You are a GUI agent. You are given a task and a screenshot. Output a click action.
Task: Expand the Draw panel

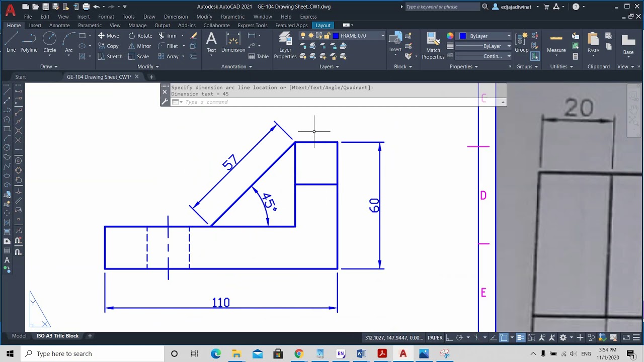(49, 66)
